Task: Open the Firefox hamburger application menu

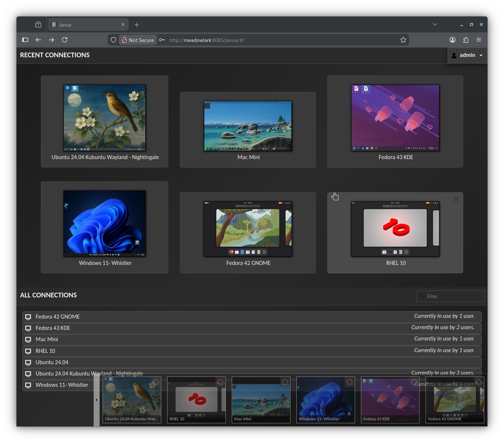Action: point(479,40)
